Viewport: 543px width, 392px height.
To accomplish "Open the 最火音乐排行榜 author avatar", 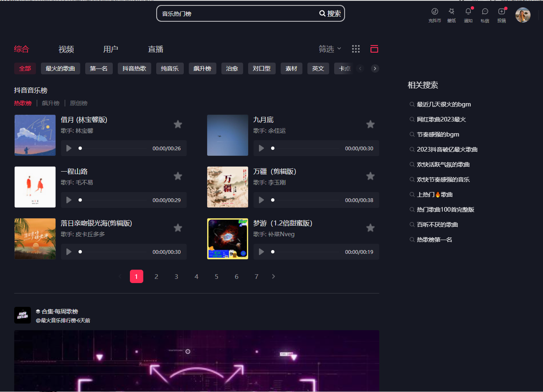I will pos(23,315).
